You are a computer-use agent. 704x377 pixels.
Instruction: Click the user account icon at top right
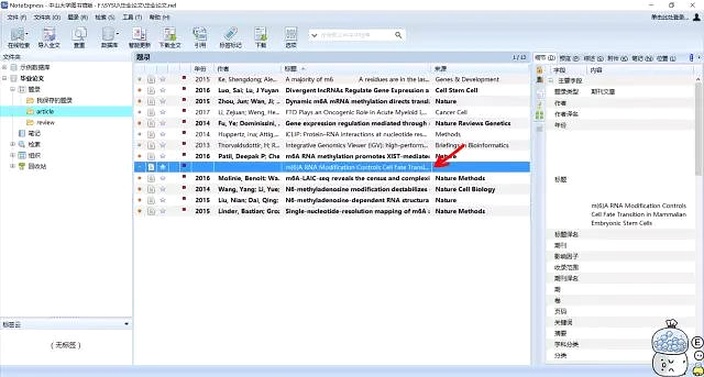696,17
